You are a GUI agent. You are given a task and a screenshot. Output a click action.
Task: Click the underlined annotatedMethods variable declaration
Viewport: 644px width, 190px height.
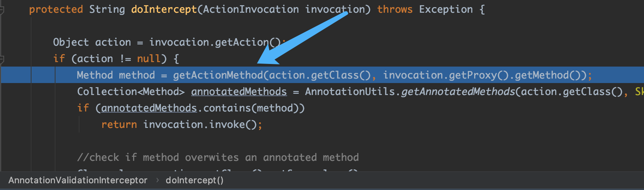coord(239,92)
